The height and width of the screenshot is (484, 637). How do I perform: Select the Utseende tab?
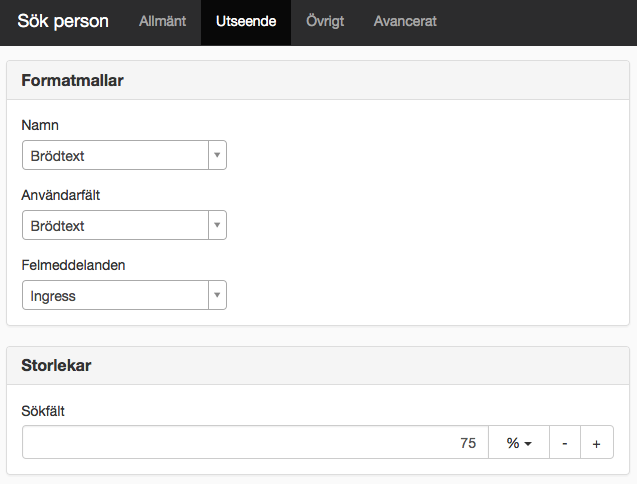pyautogui.click(x=246, y=21)
